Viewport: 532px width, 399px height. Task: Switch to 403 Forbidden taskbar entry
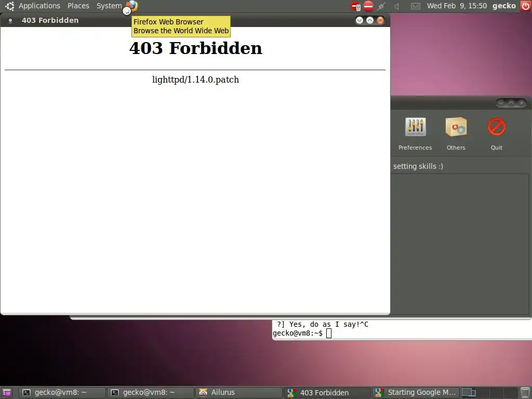[327, 393]
